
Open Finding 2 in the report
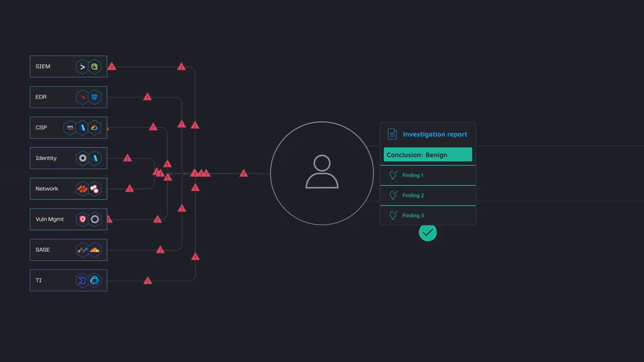coord(413,196)
